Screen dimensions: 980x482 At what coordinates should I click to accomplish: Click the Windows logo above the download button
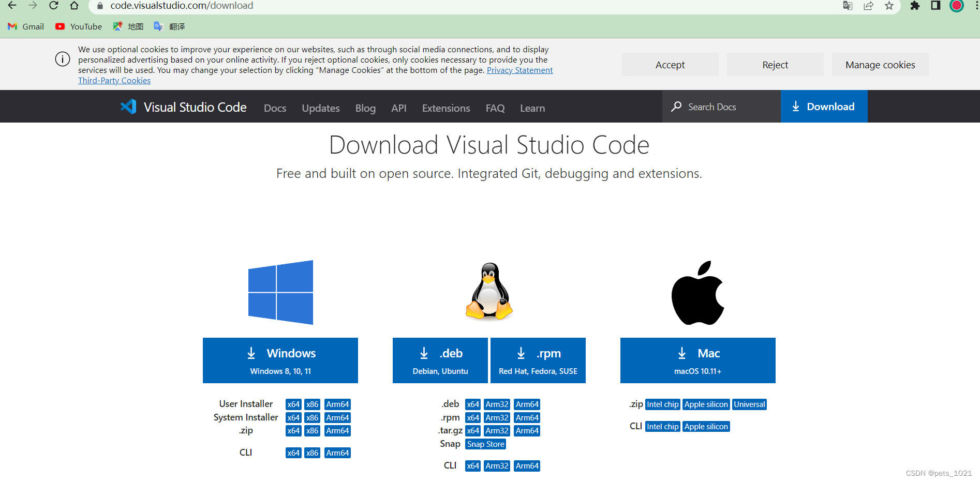pos(280,292)
